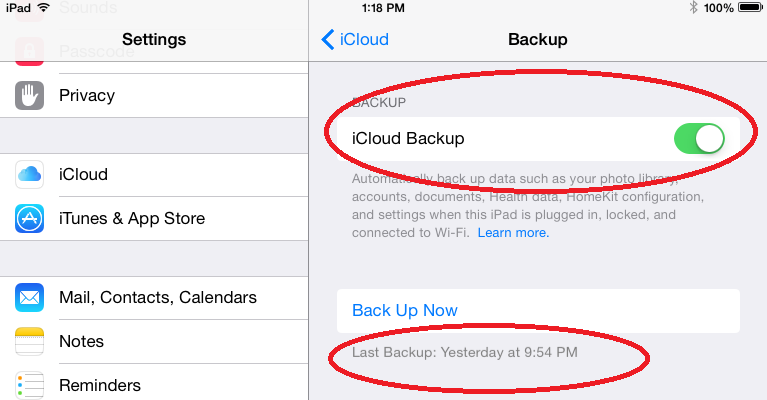Tap the Bluetooth status icon
The height and width of the screenshot is (400, 767).
pos(692,8)
